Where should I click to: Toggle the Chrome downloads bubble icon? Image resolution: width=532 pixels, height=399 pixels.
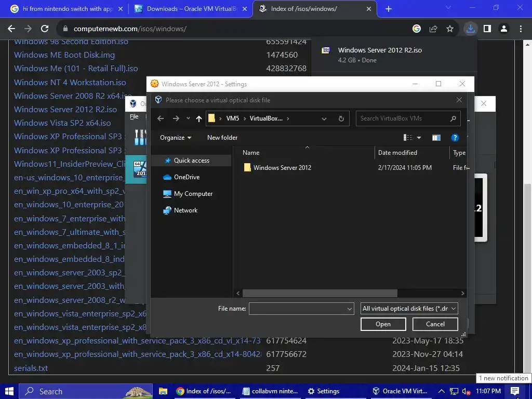(471, 29)
